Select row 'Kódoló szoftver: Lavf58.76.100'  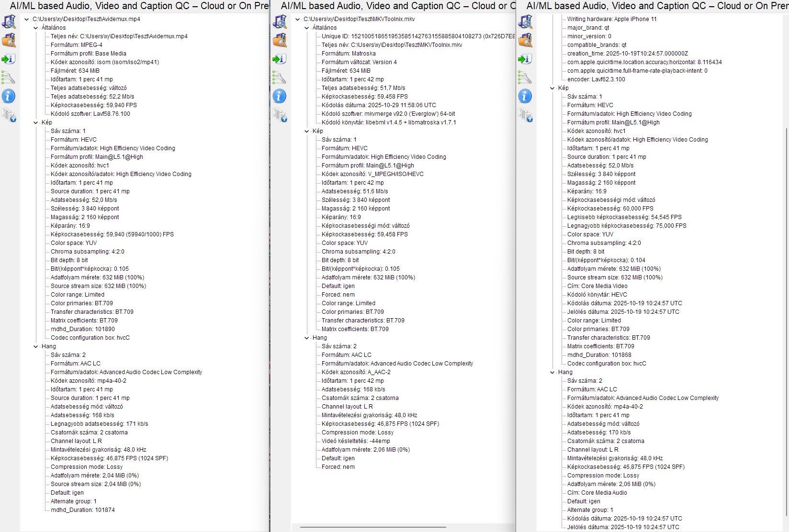click(x=90, y=114)
